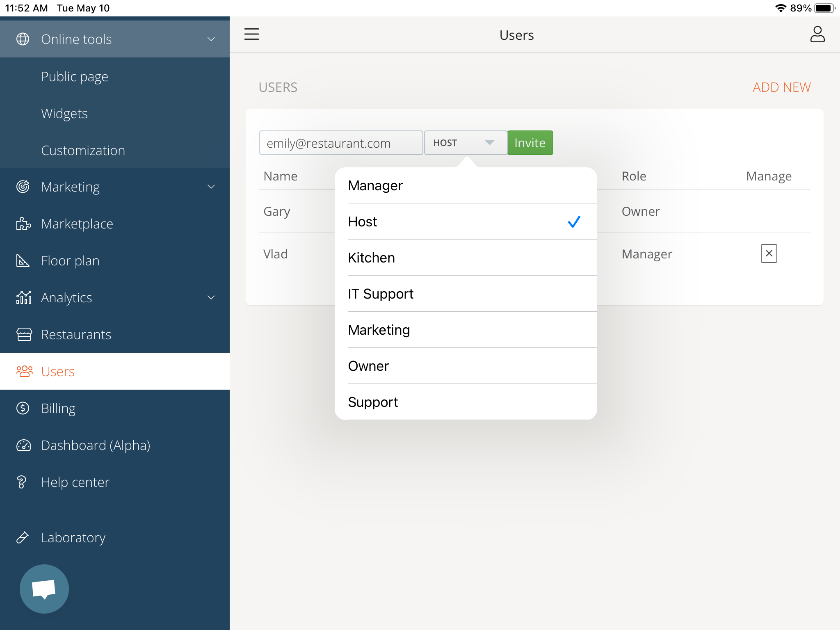
Task: Click the Billing dollar icon
Action: point(23,409)
